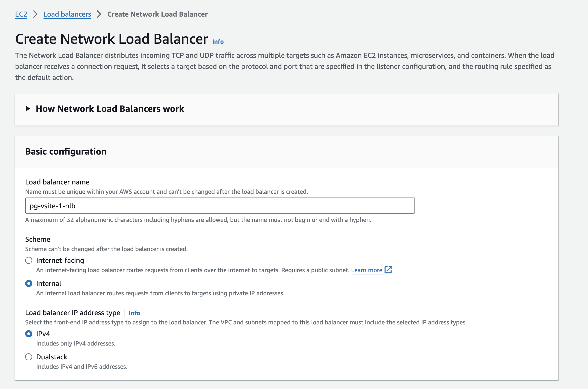Click the external link icon beside Learn more

coord(388,270)
